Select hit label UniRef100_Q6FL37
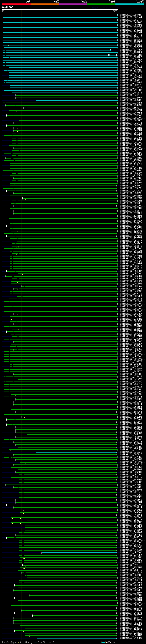146x644 pixels. click(x=131, y=394)
